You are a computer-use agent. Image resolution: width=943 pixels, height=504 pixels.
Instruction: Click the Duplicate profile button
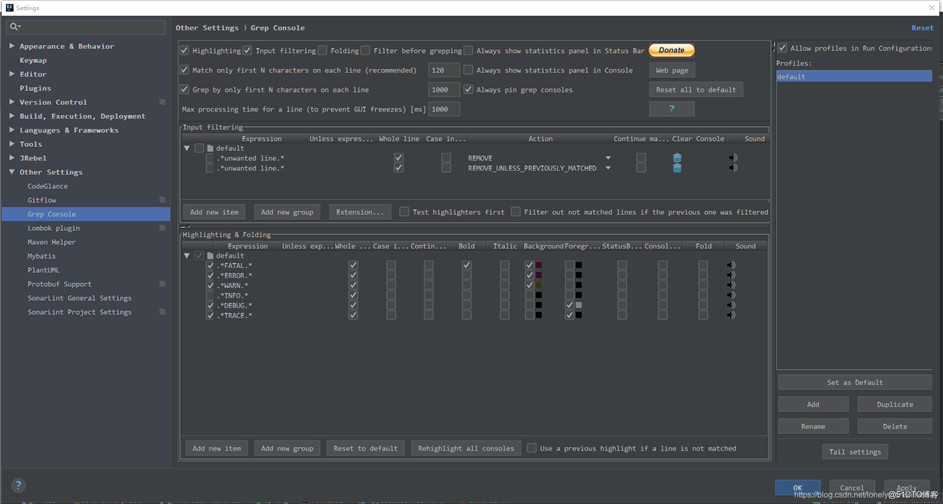(895, 404)
